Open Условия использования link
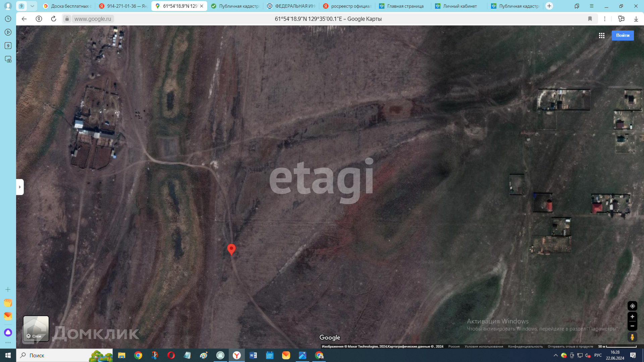Image resolution: width=644 pixels, height=362 pixels. tap(484, 347)
